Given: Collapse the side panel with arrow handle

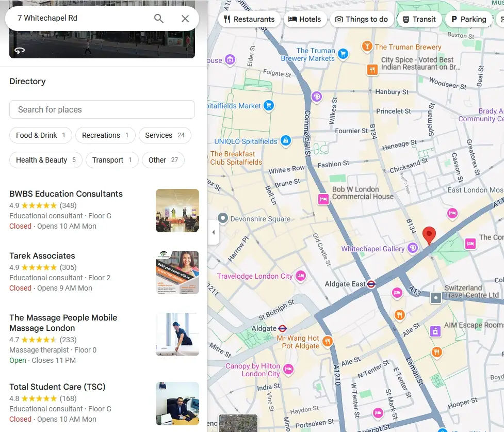Looking at the screenshot, I should coord(214,232).
